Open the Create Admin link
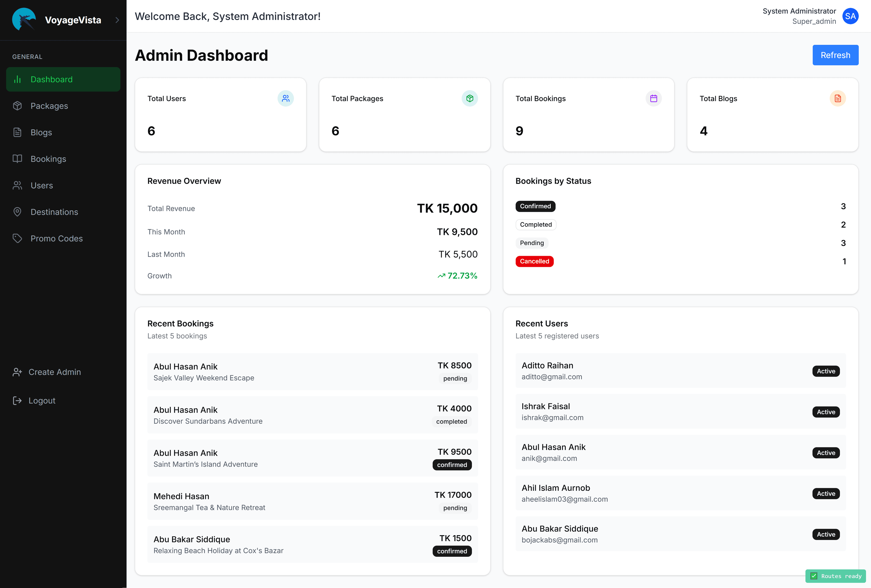 tap(54, 372)
